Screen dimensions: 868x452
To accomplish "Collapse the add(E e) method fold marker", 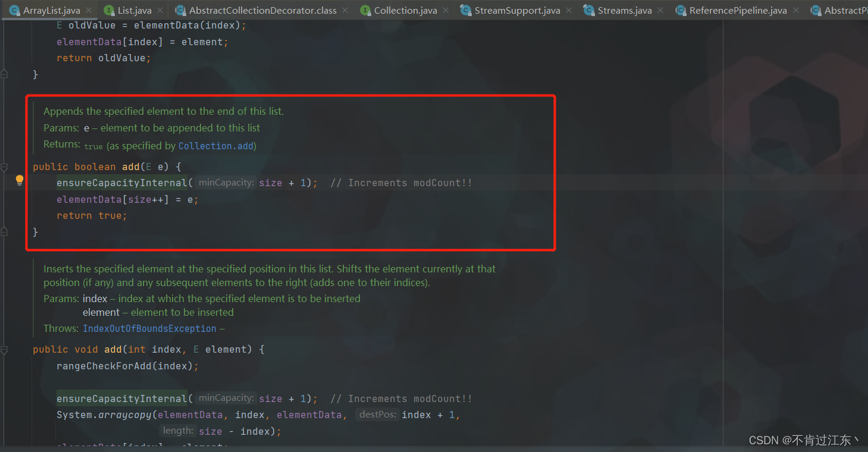I will (x=4, y=167).
